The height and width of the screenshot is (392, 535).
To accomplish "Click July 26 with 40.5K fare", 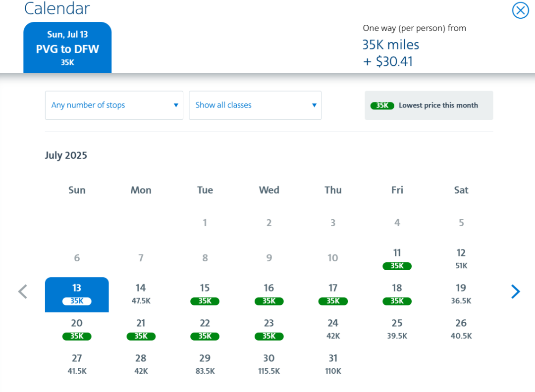I will (x=461, y=329).
